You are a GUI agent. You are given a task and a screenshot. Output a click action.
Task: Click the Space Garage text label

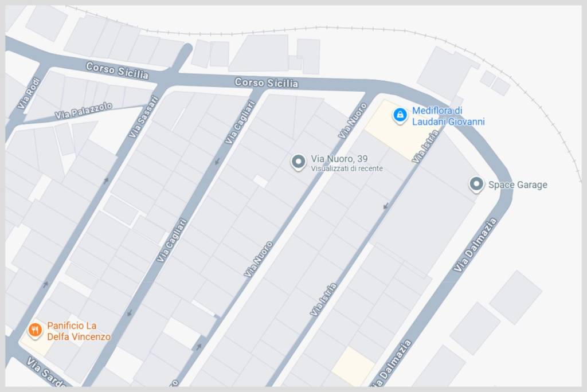pos(518,185)
